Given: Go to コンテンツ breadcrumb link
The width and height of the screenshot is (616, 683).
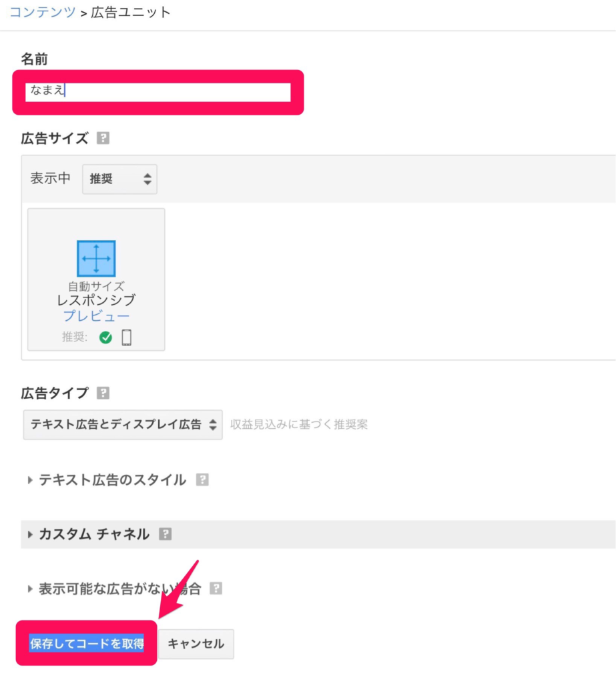Looking at the screenshot, I should click(43, 12).
